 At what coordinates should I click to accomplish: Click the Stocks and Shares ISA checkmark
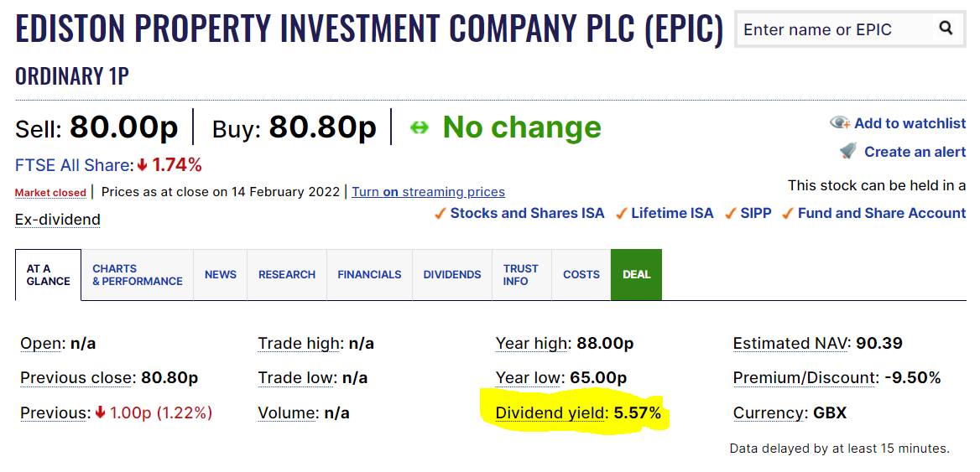[x=440, y=214]
